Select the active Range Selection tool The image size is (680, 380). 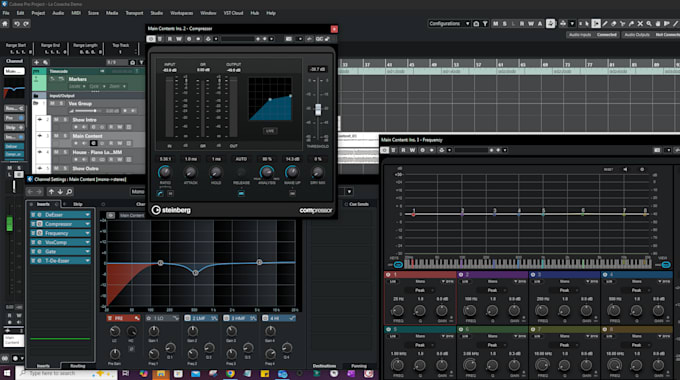pos(596,24)
